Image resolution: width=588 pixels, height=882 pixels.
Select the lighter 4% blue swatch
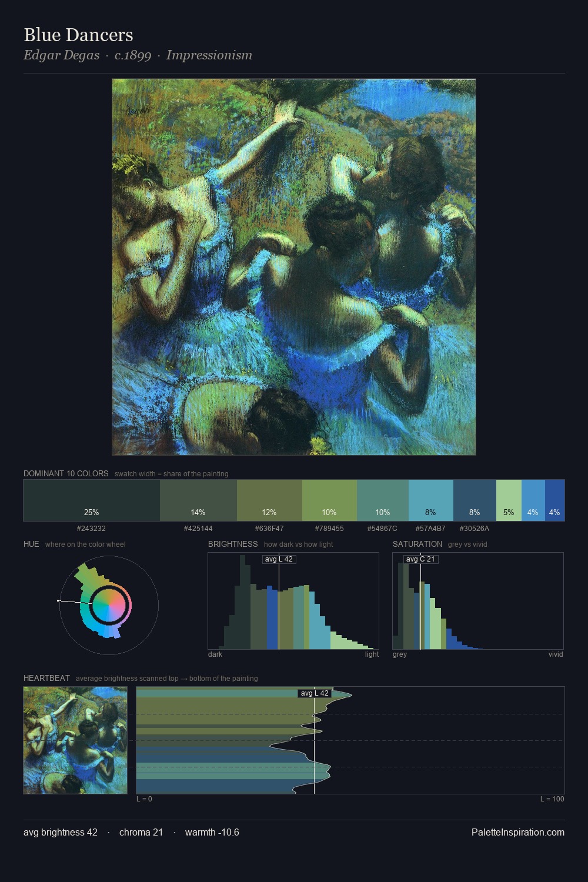point(533,500)
